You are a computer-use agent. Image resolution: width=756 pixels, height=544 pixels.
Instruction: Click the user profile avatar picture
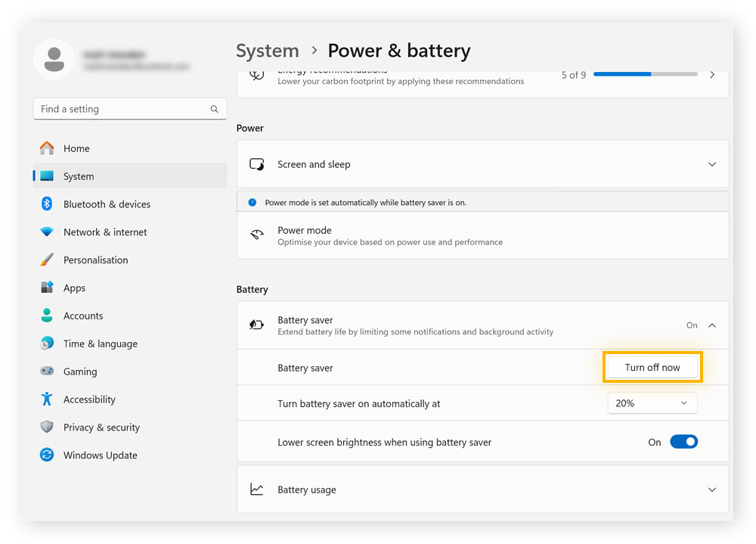54,60
